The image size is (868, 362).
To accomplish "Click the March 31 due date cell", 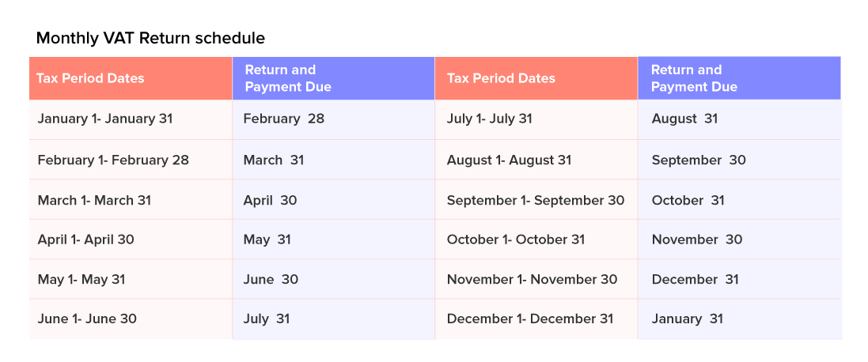I will [274, 160].
